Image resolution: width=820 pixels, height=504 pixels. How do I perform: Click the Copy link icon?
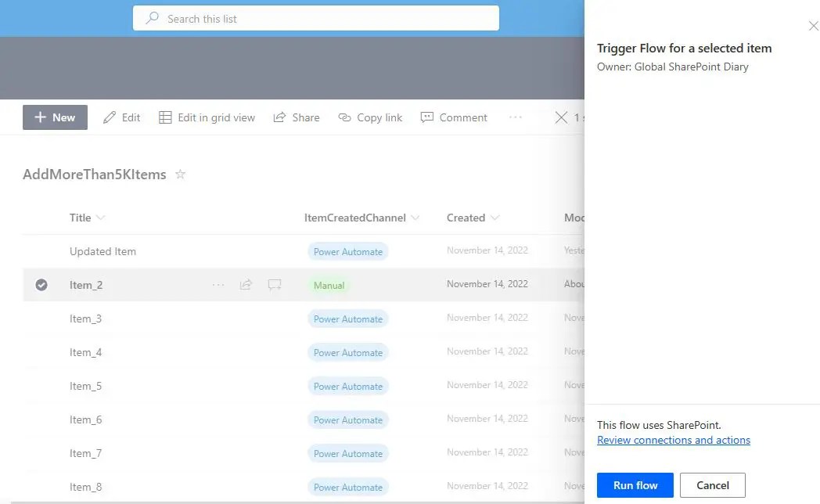(x=344, y=117)
